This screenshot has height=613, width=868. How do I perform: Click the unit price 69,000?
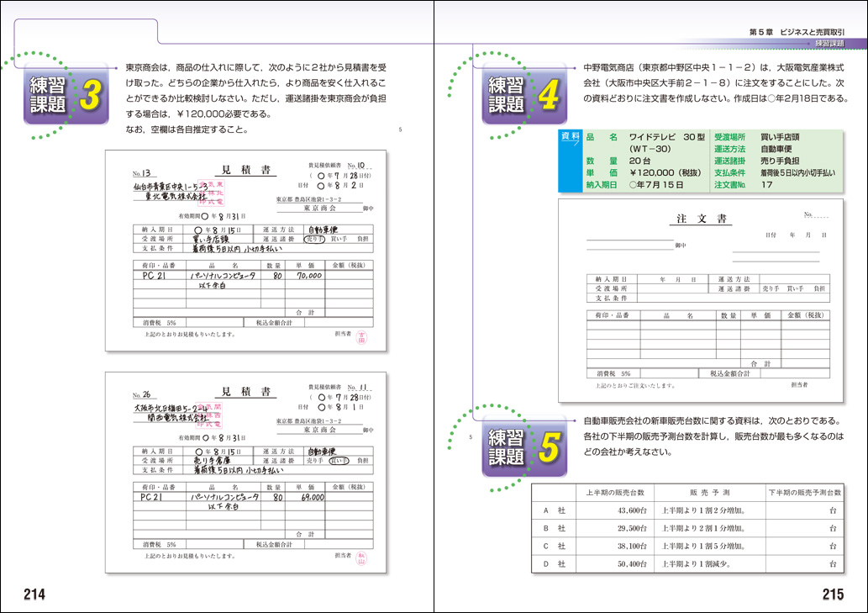tap(313, 497)
